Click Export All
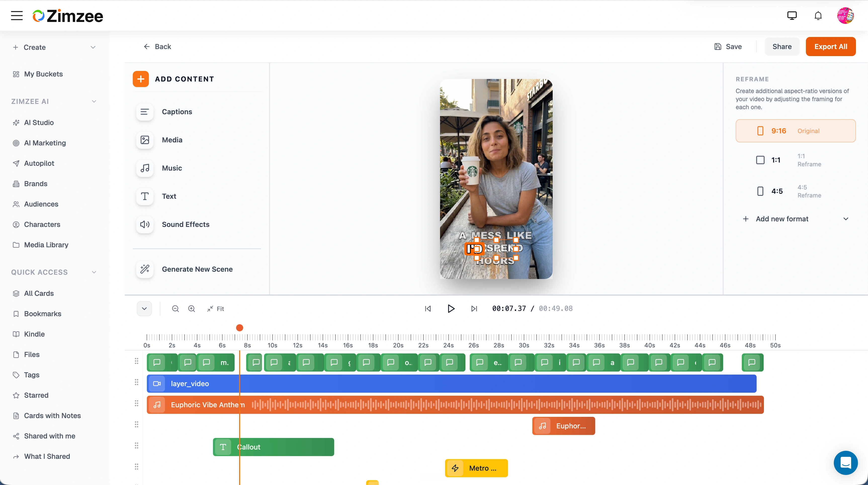868x485 pixels. [x=831, y=47]
